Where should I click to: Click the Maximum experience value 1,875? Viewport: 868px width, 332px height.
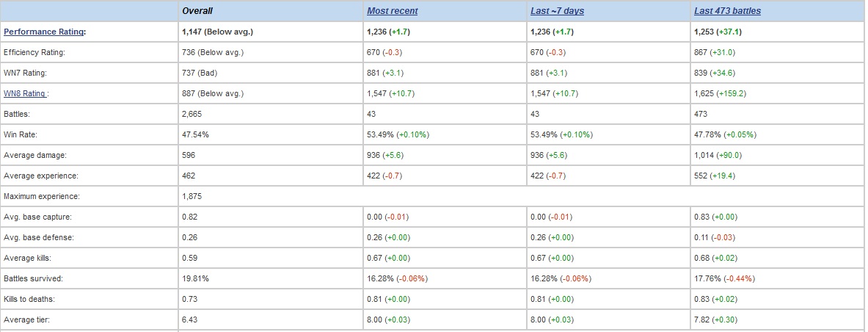pyautogui.click(x=192, y=196)
